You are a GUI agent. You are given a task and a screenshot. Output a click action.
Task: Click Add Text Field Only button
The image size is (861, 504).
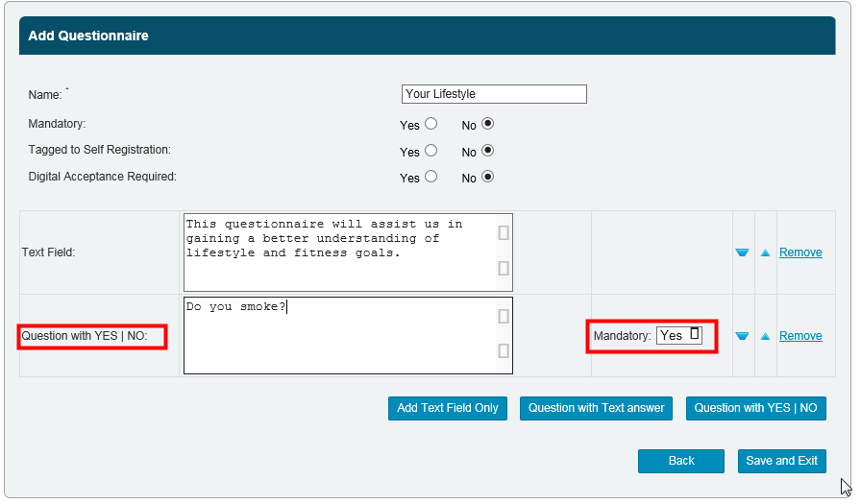coord(447,408)
